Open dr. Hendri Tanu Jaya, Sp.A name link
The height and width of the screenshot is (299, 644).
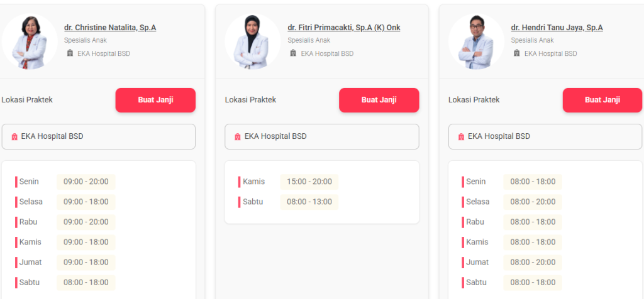point(557,28)
